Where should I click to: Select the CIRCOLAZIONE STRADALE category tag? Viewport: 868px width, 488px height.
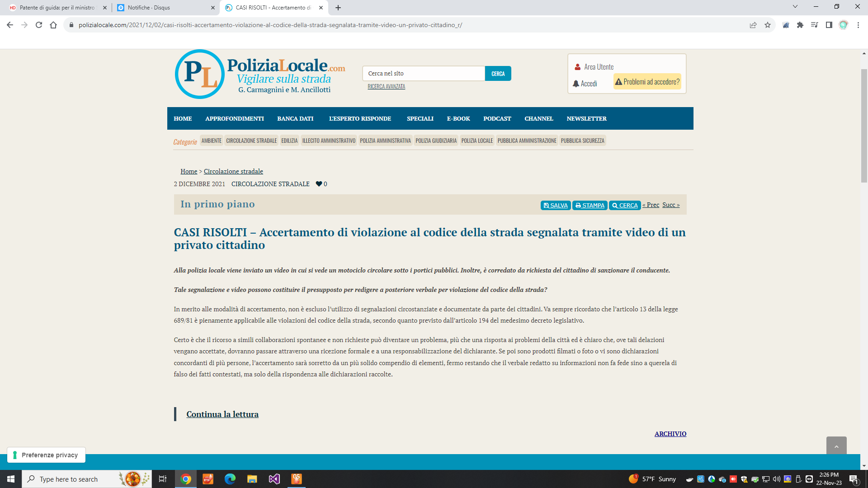[x=251, y=141]
